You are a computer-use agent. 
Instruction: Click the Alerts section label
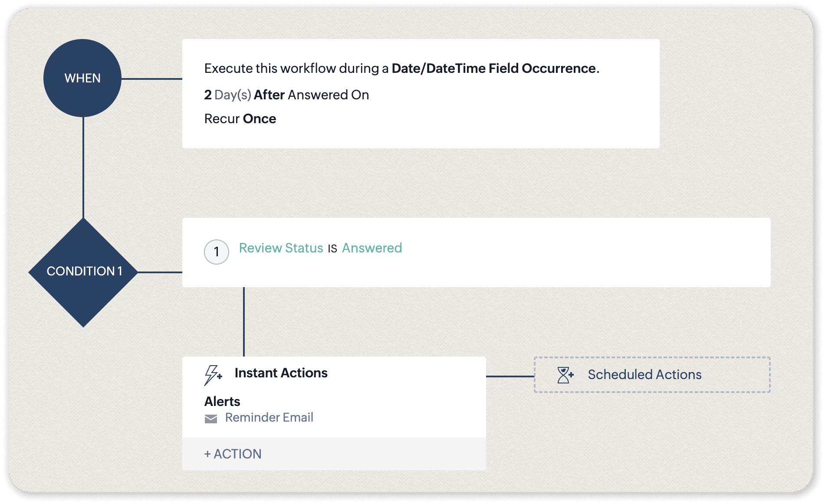tap(222, 402)
